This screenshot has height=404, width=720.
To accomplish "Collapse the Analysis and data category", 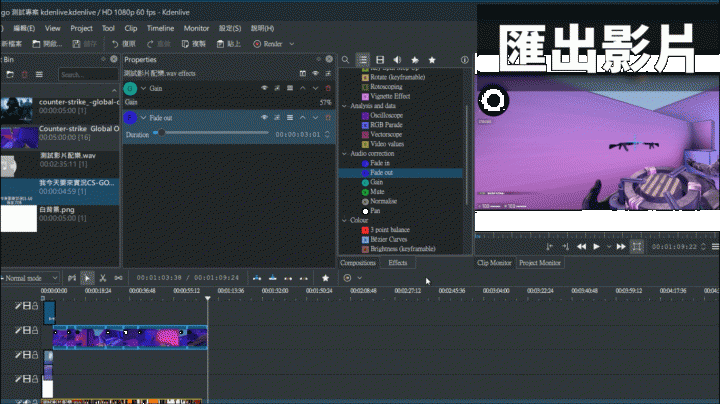I will pyautogui.click(x=344, y=106).
